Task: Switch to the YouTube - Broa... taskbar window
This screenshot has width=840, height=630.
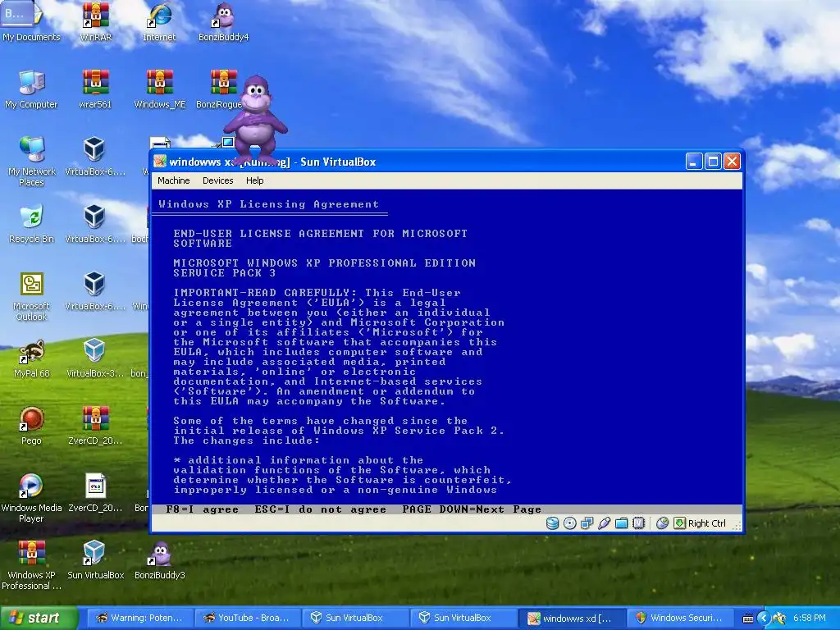Action: (x=246, y=619)
